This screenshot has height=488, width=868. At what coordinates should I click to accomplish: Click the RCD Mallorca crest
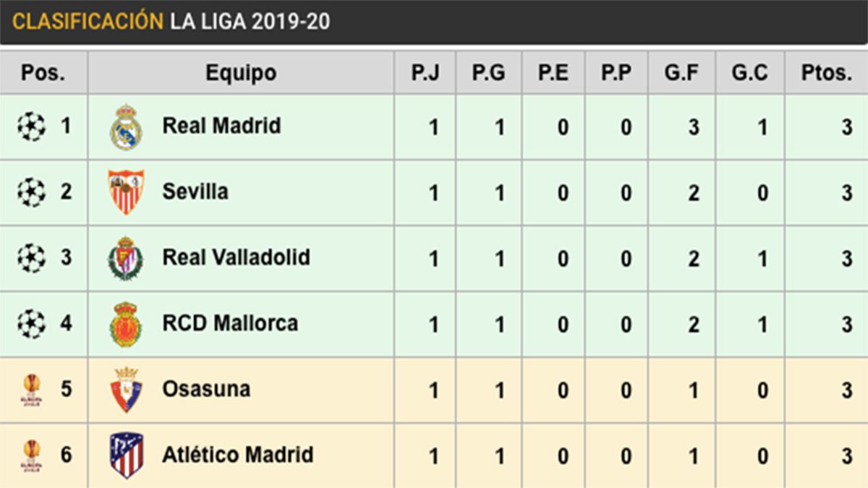126,324
